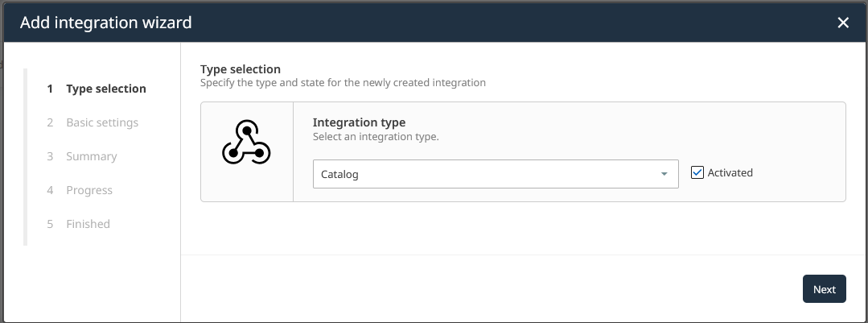
Task: Click step number 5 in wizard sidebar
Action: click(50, 224)
